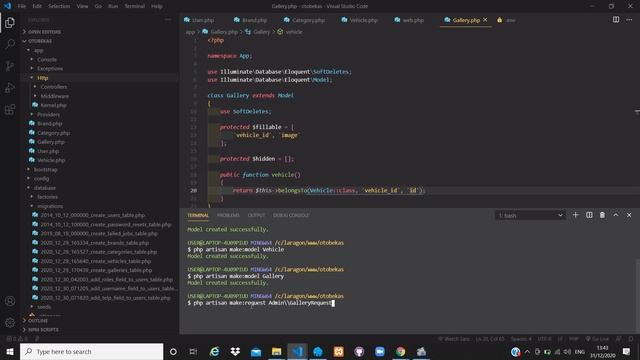Open editor More Actions ellipsis
This screenshot has width=640, height=360.
pos(629,20)
